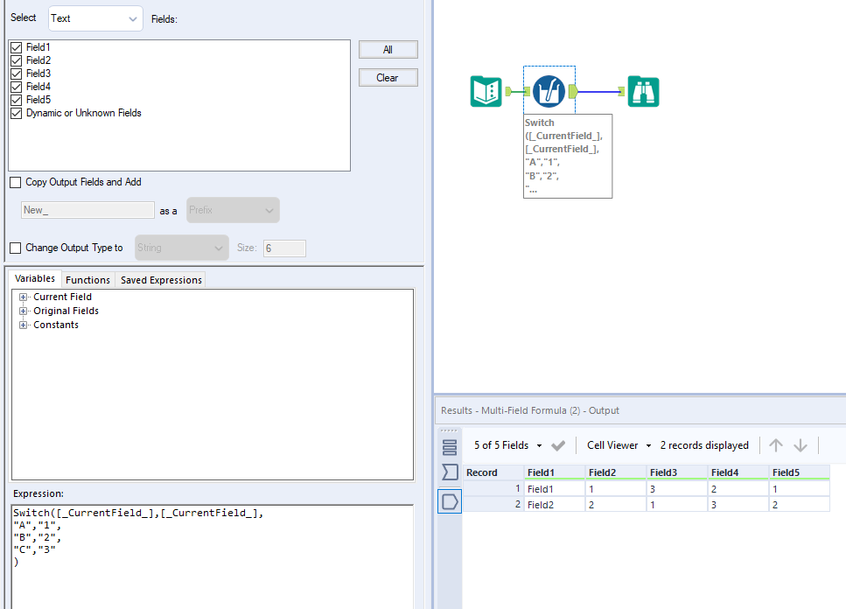The width and height of the screenshot is (846, 609).
Task: Select the Input Data tool on canvas
Action: (x=486, y=91)
